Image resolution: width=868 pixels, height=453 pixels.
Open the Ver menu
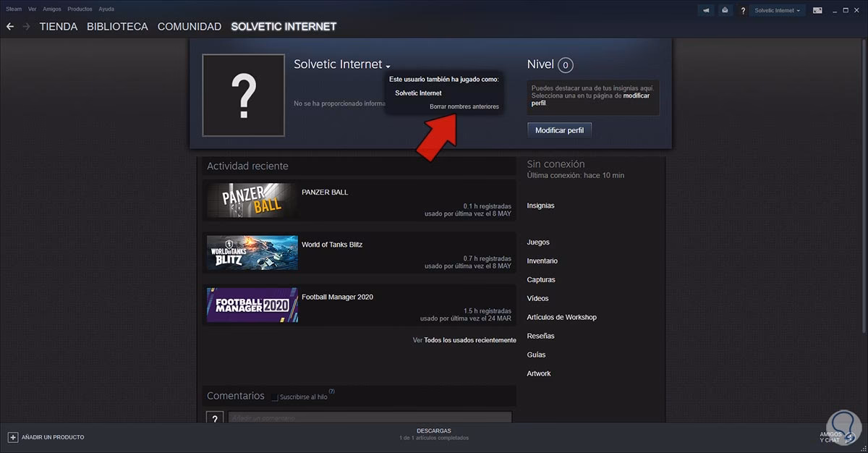(x=33, y=9)
